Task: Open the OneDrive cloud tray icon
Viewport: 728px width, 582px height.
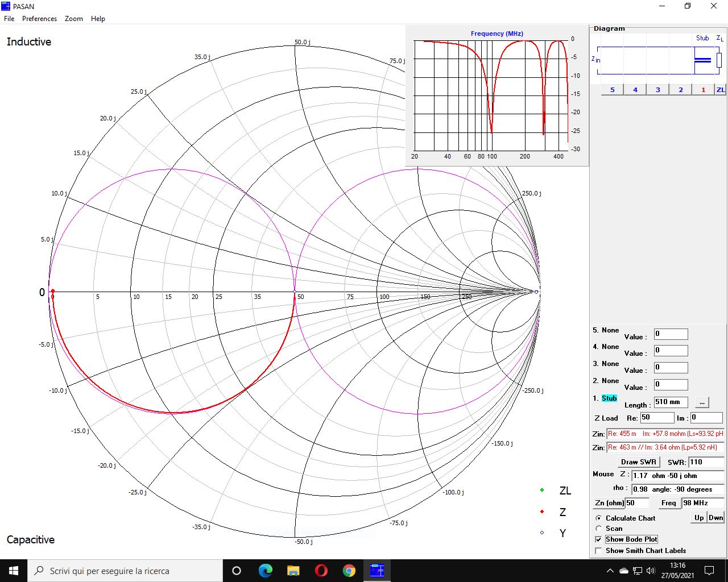Action: point(624,571)
